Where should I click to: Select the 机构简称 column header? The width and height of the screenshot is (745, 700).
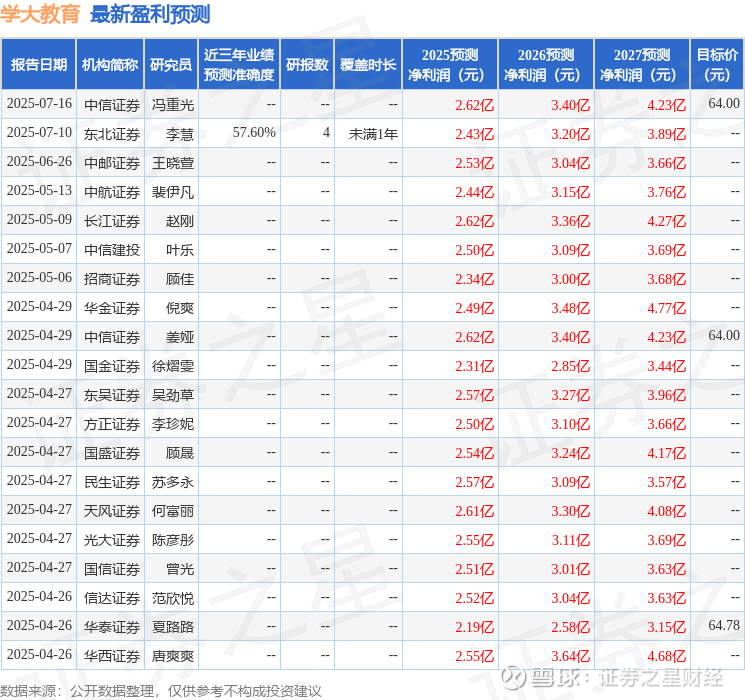110,65
